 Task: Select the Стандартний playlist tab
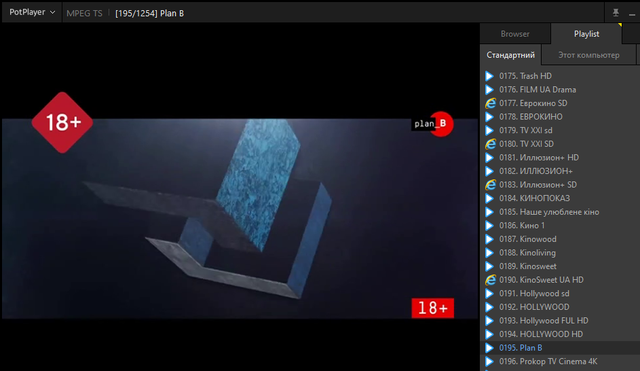[511, 55]
